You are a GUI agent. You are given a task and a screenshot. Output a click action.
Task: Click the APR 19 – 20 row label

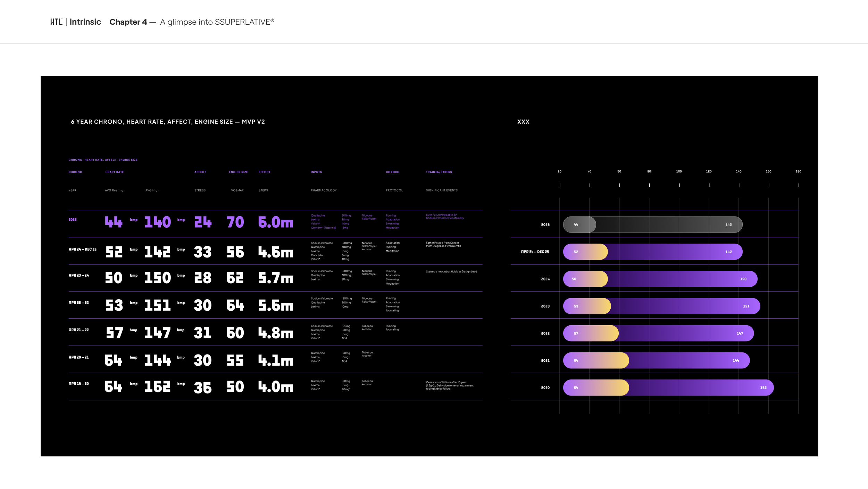tap(78, 384)
